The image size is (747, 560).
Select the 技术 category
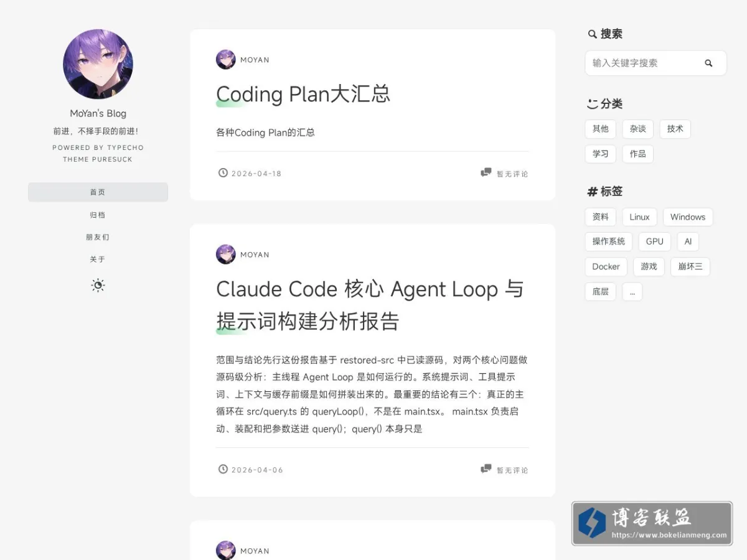[x=675, y=129]
